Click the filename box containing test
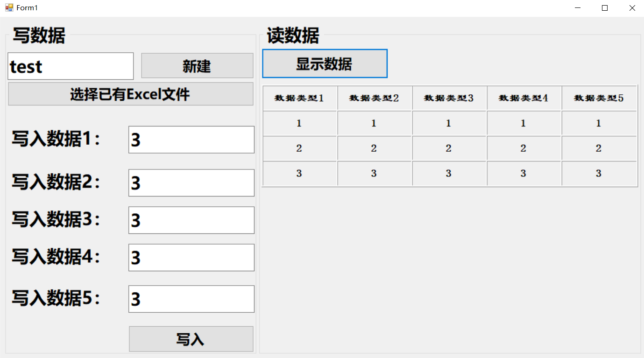The width and height of the screenshot is (644, 358). (x=70, y=66)
